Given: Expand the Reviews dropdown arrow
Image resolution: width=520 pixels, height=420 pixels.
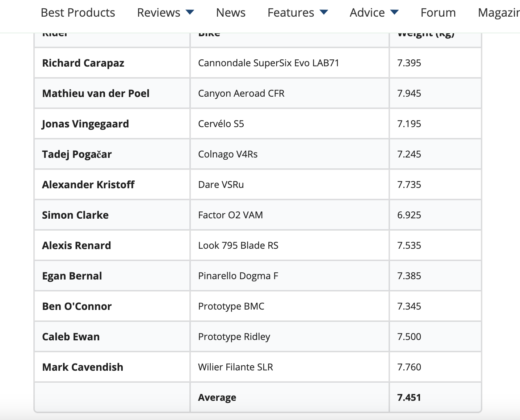Looking at the screenshot, I should 190,12.
